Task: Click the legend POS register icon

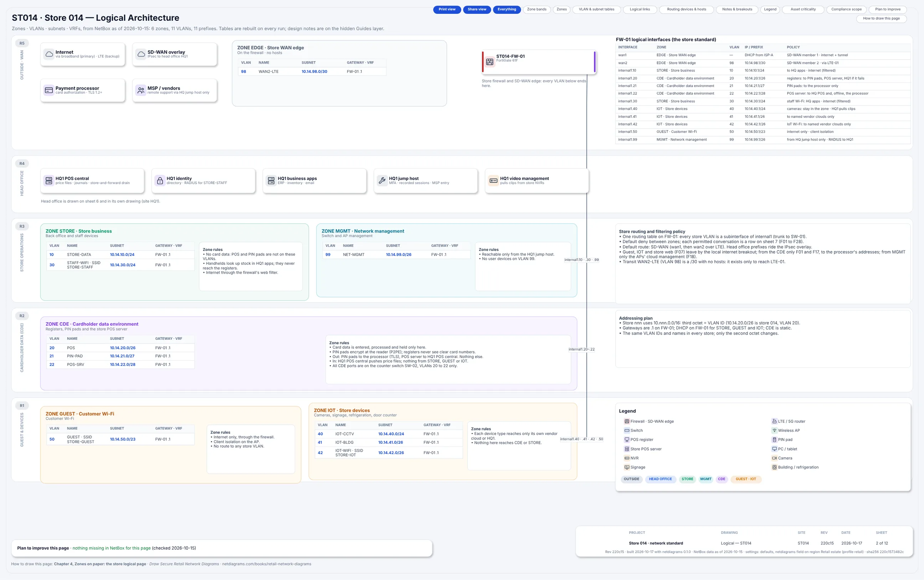Action: pyautogui.click(x=627, y=440)
